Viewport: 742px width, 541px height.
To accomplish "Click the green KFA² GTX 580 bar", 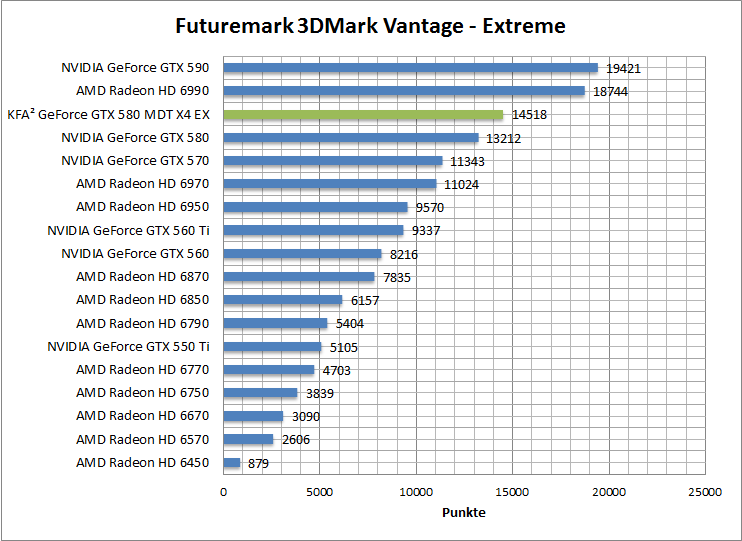I will (363, 114).
